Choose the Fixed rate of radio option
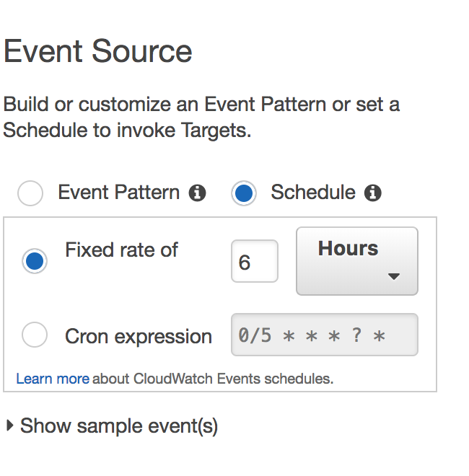The height and width of the screenshot is (476, 469). pos(35,261)
